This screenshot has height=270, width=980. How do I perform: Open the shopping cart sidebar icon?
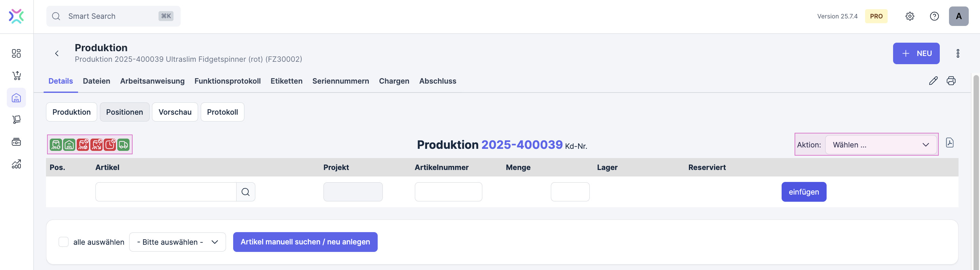[x=16, y=75]
